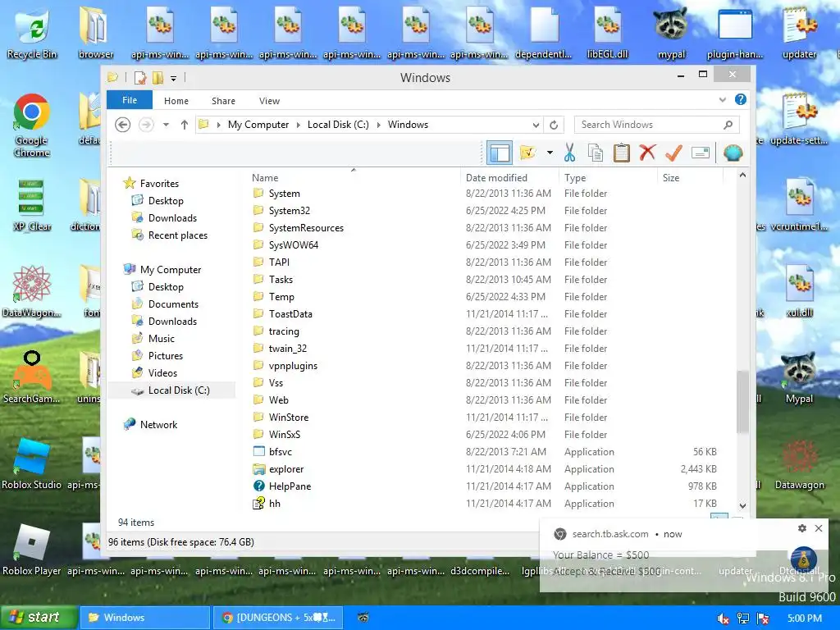Select the explorer application file

(286, 469)
